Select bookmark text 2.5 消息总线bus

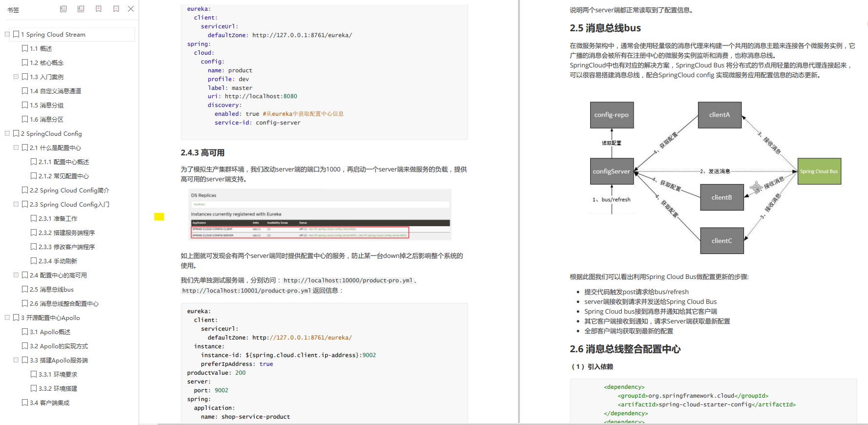point(52,289)
